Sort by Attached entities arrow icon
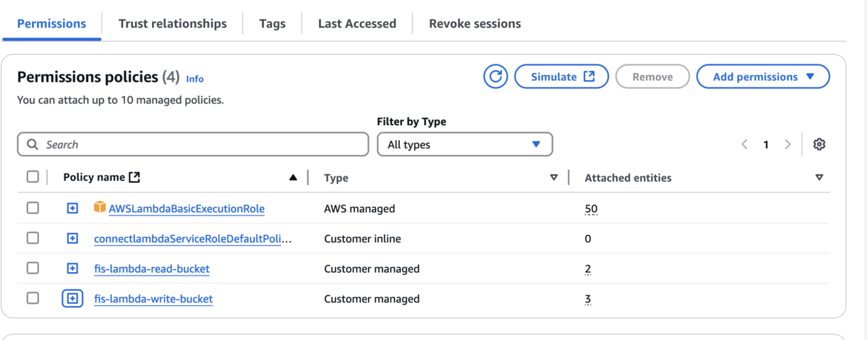 click(x=819, y=177)
